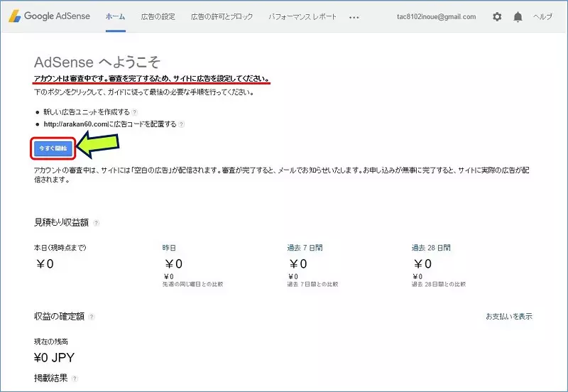Open the settings gear icon
568x392 pixels.
click(x=497, y=16)
